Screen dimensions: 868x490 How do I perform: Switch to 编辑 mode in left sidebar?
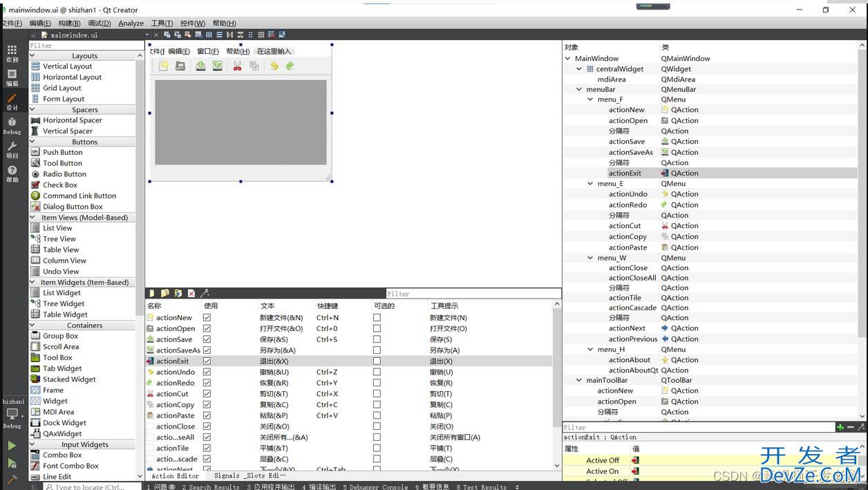[12, 77]
